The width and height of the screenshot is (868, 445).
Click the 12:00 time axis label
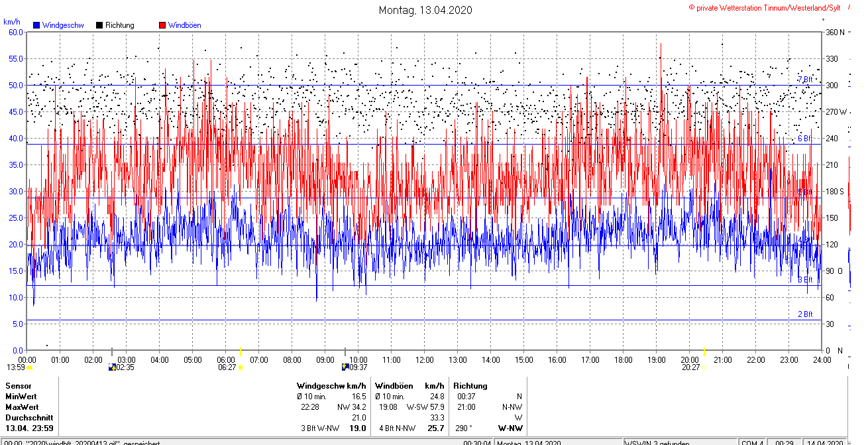(x=425, y=360)
